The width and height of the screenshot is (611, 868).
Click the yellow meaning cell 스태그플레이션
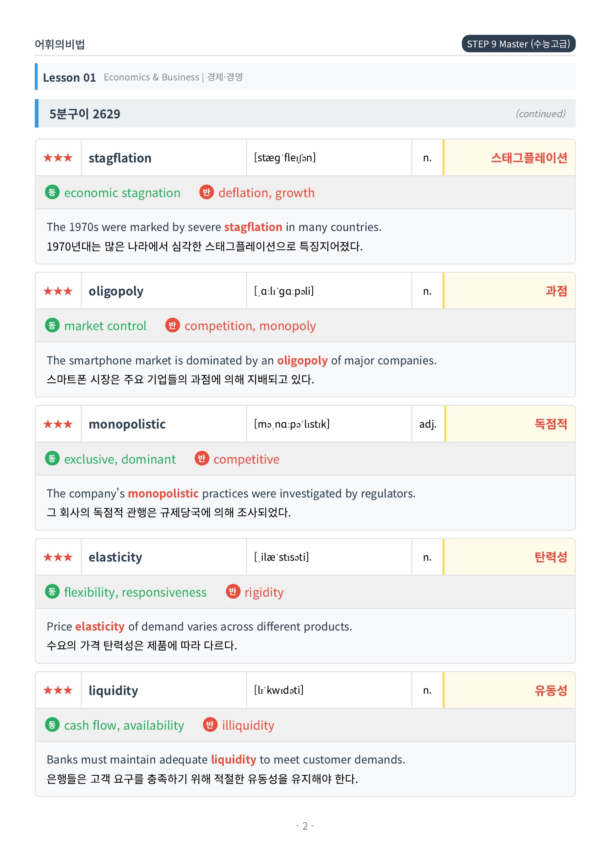pyautogui.click(x=509, y=158)
